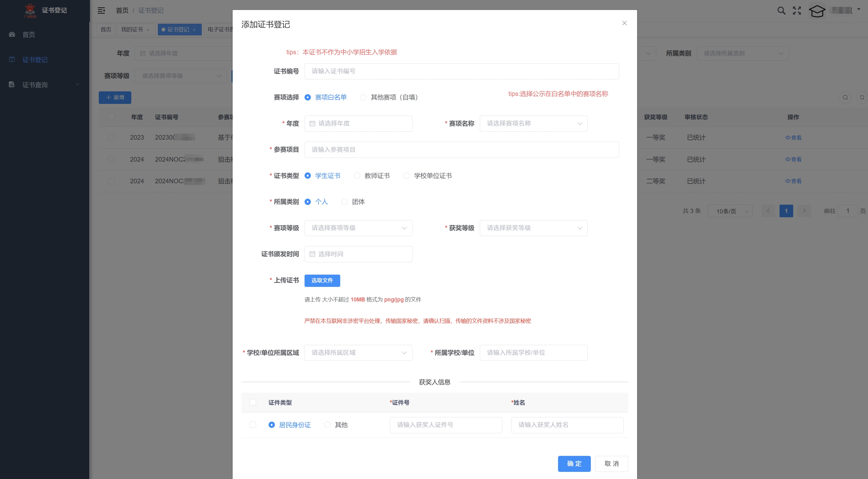Toggle fullscreen with the expand icon
This screenshot has width=868, height=479.
(797, 11)
